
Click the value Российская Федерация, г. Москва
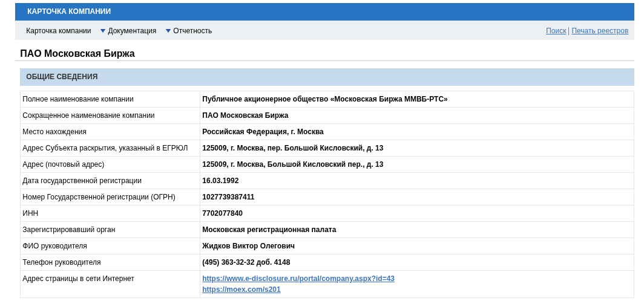263,132
